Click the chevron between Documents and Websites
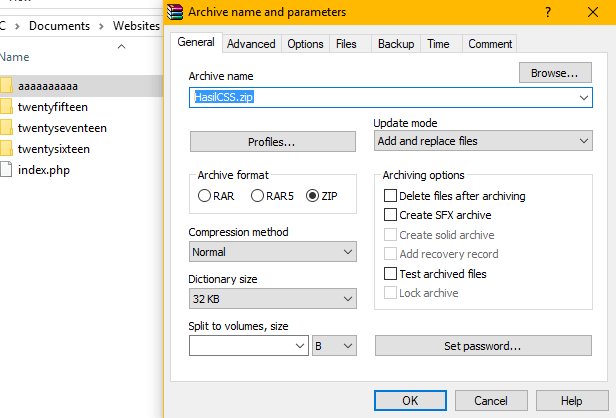616x418 pixels. tap(101, 26)
